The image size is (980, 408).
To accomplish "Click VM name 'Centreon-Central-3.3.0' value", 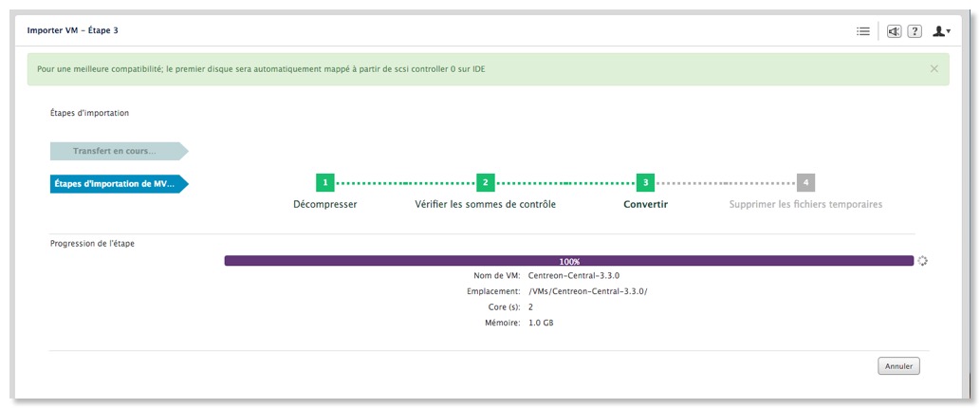I will (574, 275).
